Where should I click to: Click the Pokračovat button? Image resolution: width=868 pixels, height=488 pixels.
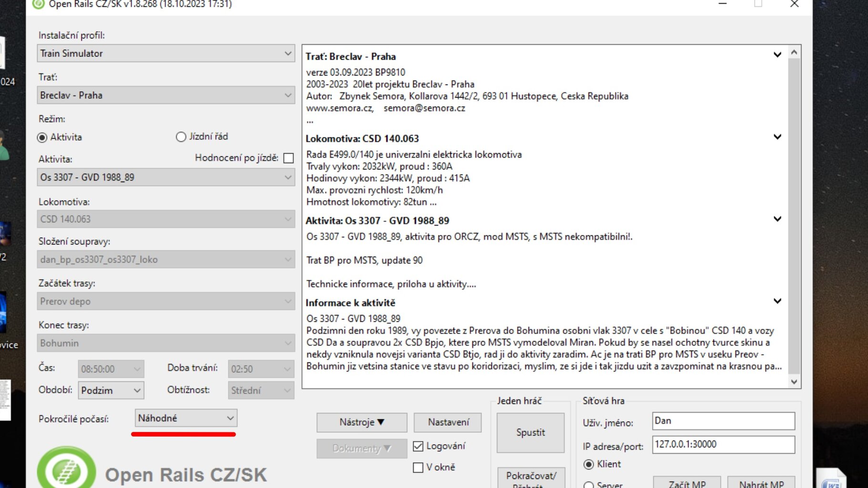[531, 478]
